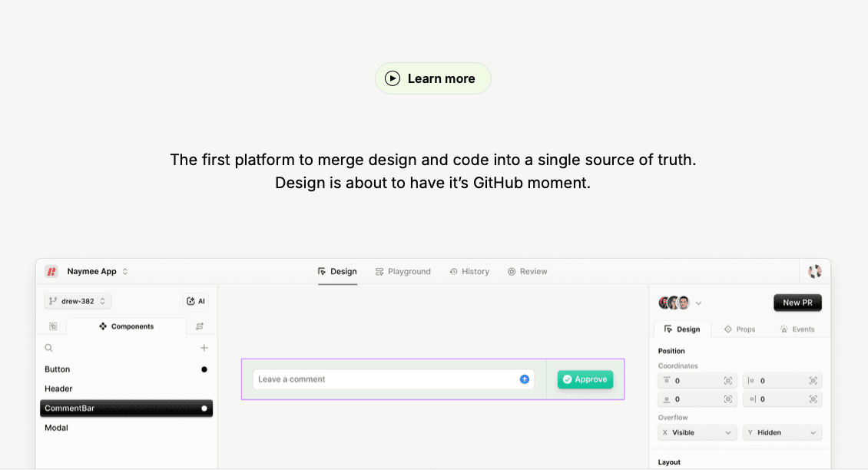Image resolution: width=868 pixels, height=470 pixels.
Task: Select the Modal component in list
Action: (x=57, y=428)
